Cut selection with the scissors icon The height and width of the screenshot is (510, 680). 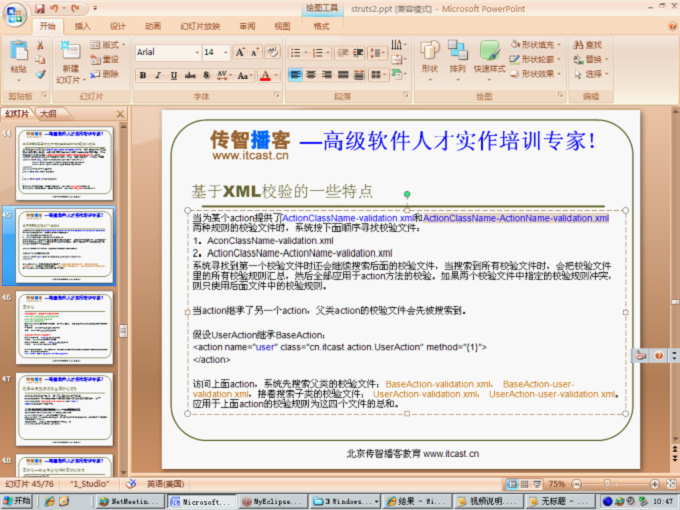click(40, 45)
